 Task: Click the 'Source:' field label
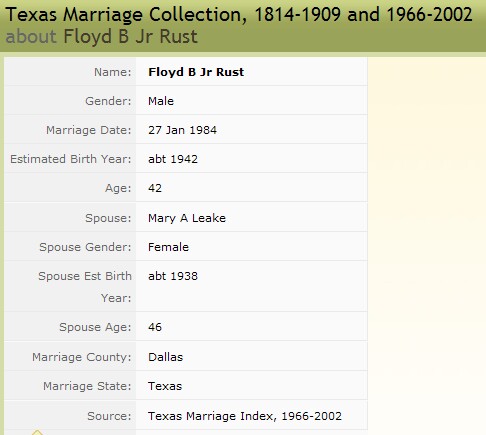109,416
